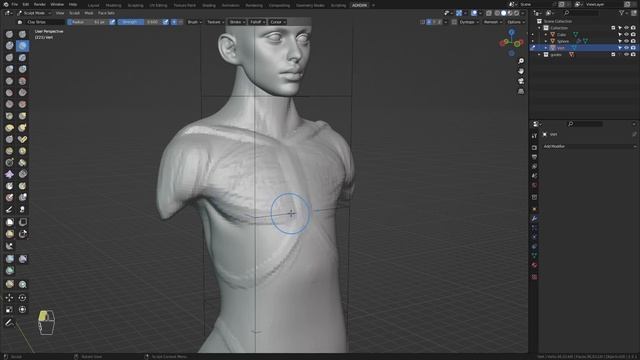This screenshot has height=360, width=640.
Task: Toggle X axis symmetry button
Action: 429,22
